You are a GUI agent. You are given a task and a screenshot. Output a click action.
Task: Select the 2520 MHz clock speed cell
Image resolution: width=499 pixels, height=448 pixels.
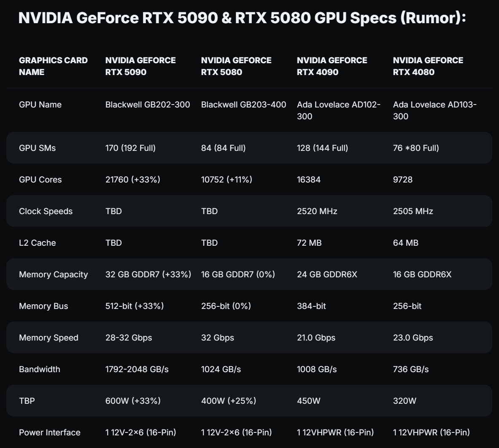tap(317, 211)
